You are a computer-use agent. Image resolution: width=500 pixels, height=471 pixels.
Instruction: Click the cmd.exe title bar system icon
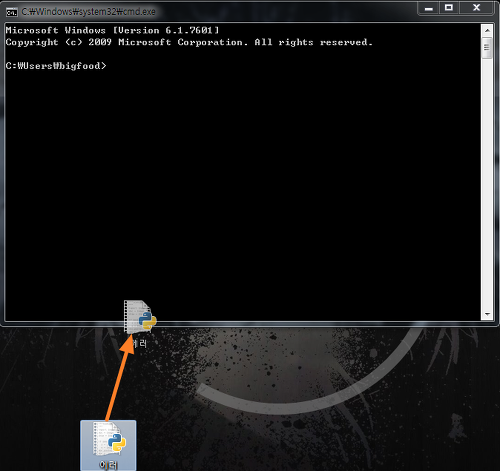[12, 13]
